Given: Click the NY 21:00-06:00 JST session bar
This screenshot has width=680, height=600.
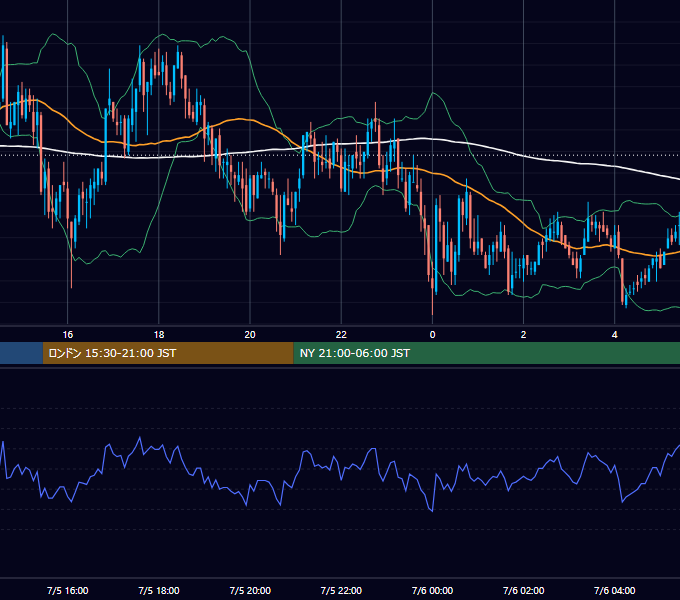Looking at the screenshot, I should pyautogui.click(x=487, y=353).
